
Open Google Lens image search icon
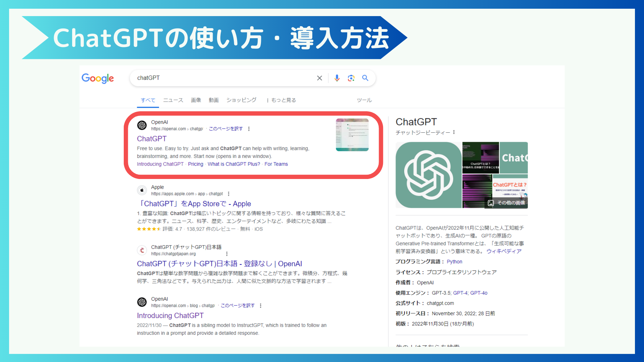coord(351,78)
